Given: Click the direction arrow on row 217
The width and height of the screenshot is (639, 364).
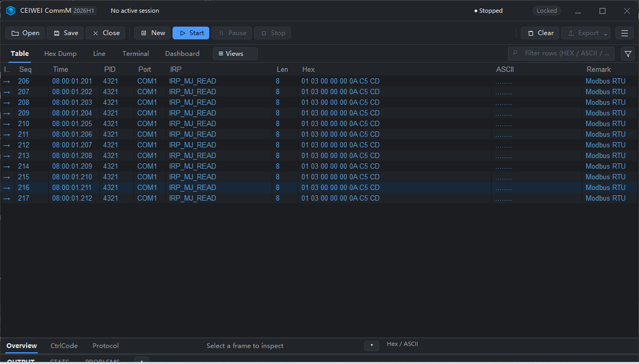Looking at the screenshot, I should (x=7, y=198).
